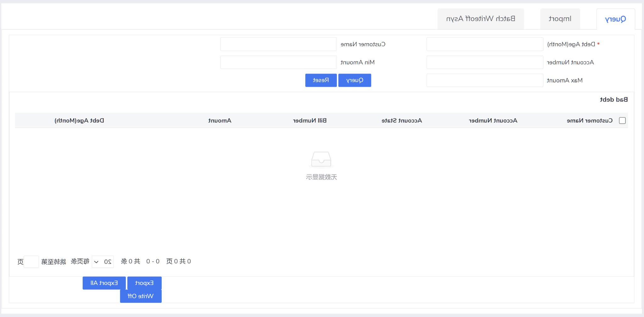
Task: Click the Account Number column header
Action: [x=493, y=120]
